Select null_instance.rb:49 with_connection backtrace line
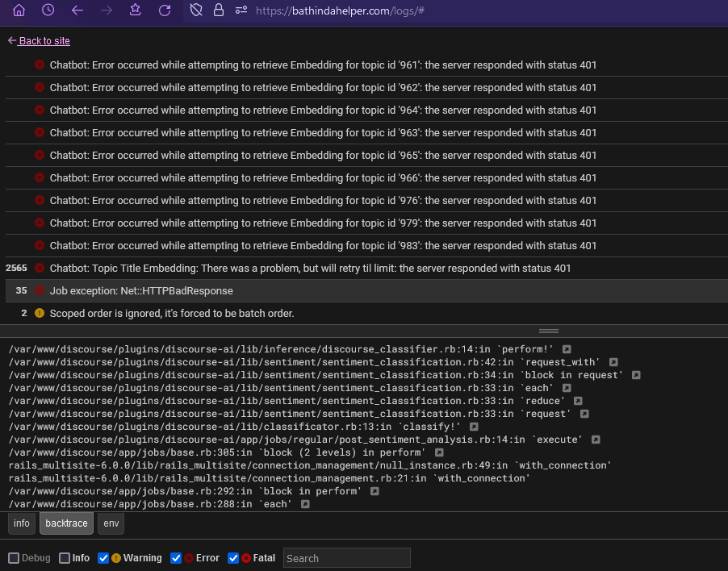The height and width of the screenshot is (571, 728). click(310, 465)
